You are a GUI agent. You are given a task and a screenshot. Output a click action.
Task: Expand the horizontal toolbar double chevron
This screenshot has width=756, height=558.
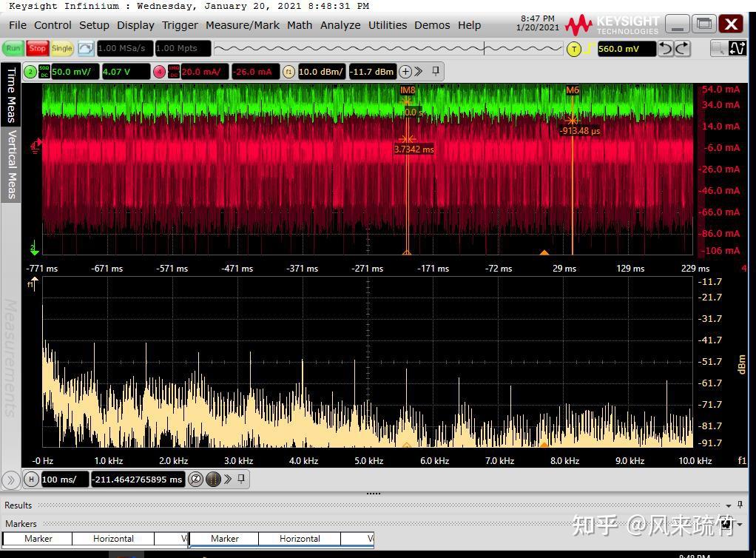click(x=228, y=480)
